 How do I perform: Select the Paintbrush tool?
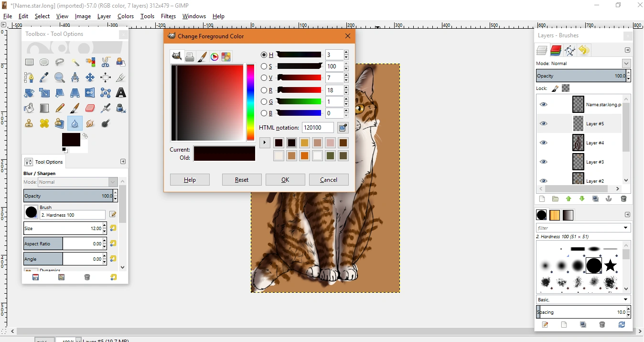tap(75, 108)
